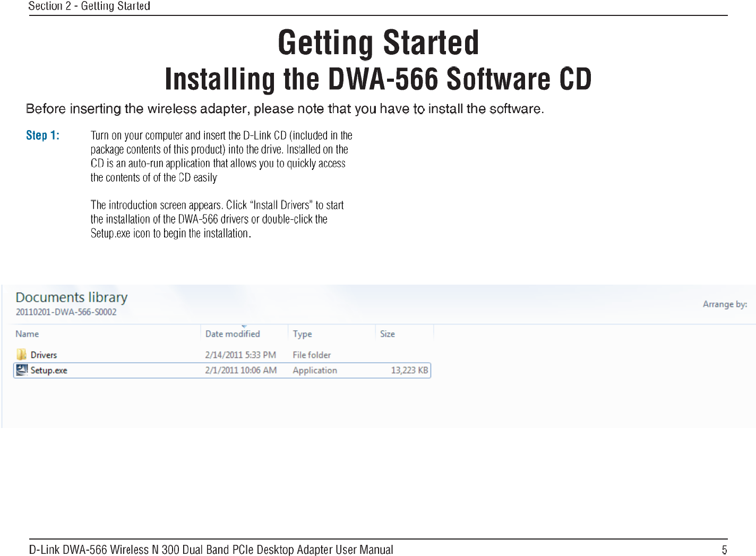The width and height of the screenshot is (756, 556).
Task: Click the Section 2 - Getting Started header
Action: pos(89,6)
